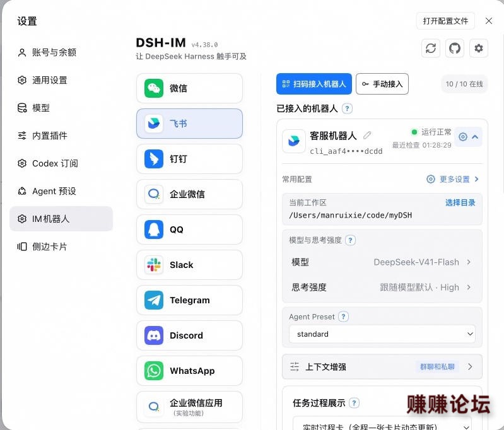Open Codex 订阅 settings section
504x430 pixels.
click(x=61, y=163)
